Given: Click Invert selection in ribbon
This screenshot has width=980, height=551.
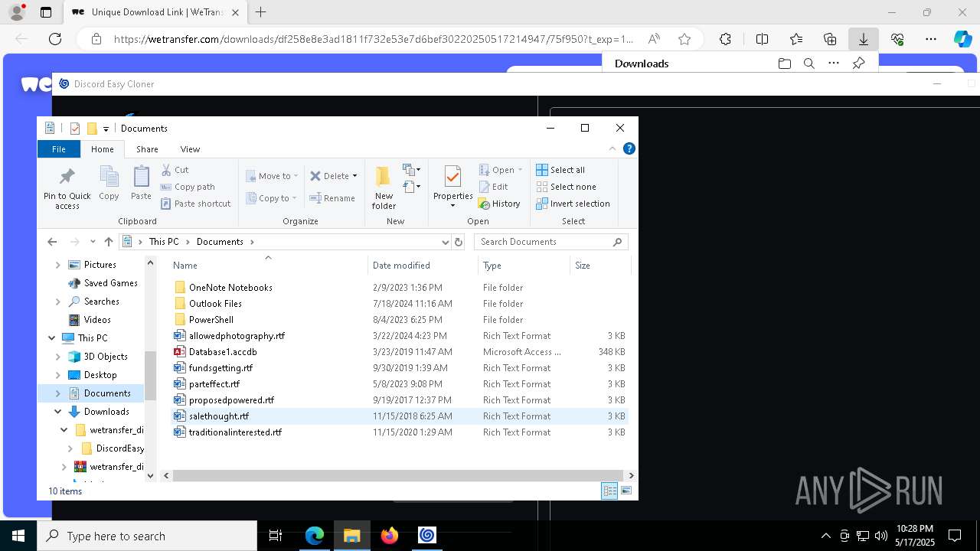Looking at the screenshot, I should coord(573,204).
